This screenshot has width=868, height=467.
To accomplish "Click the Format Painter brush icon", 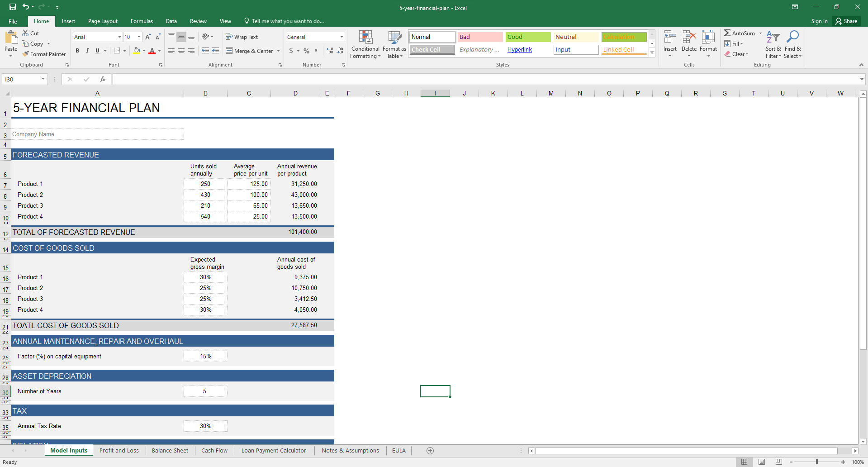I will (26, 54).
